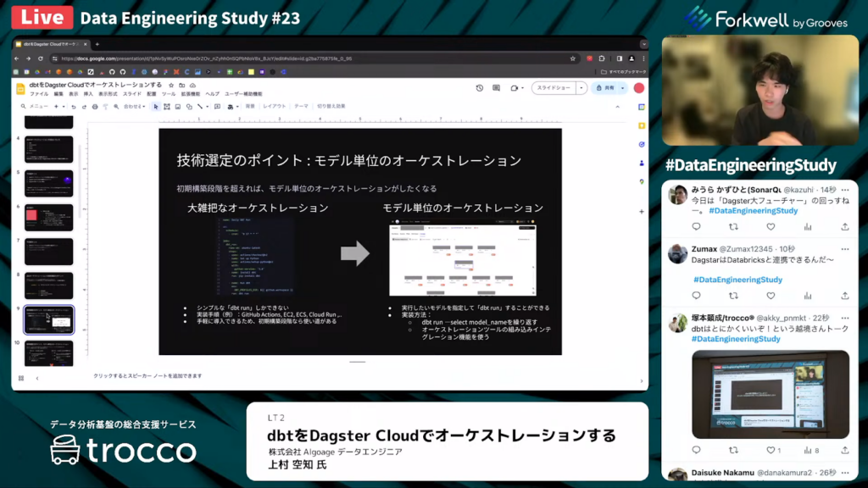Click the 共有 share button
This screenshot has height=488, width=868.
coord(605,88)
